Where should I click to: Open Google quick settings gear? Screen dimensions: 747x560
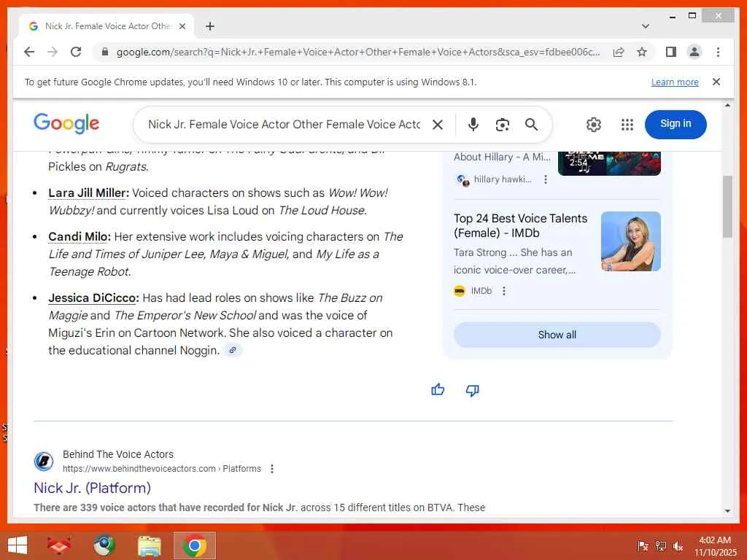point(594,125)
